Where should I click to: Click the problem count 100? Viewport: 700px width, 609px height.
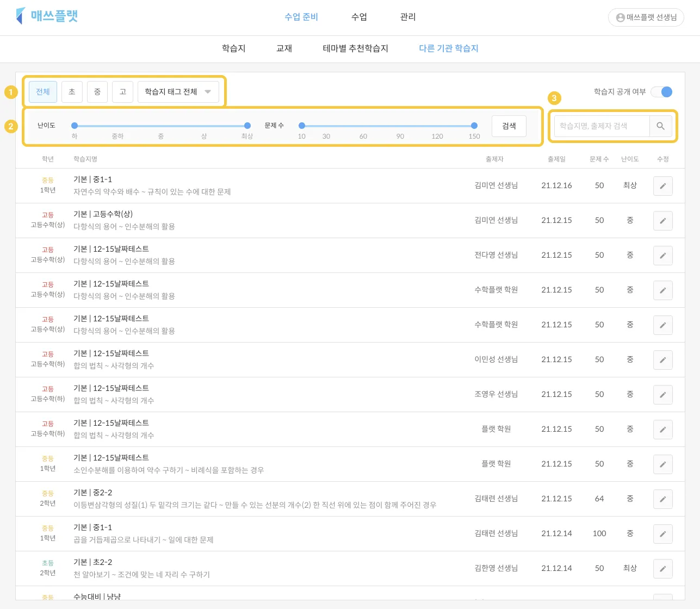(599, 533)
